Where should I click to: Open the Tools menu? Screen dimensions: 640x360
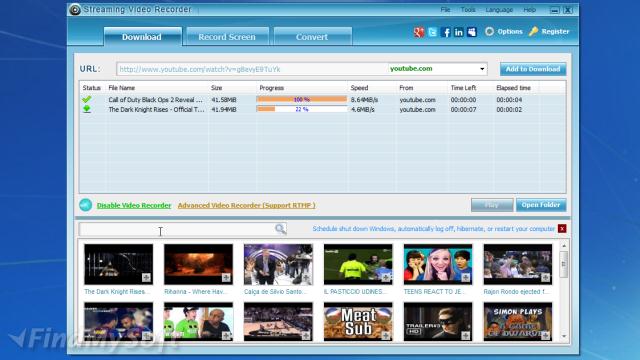coord(468,10)
